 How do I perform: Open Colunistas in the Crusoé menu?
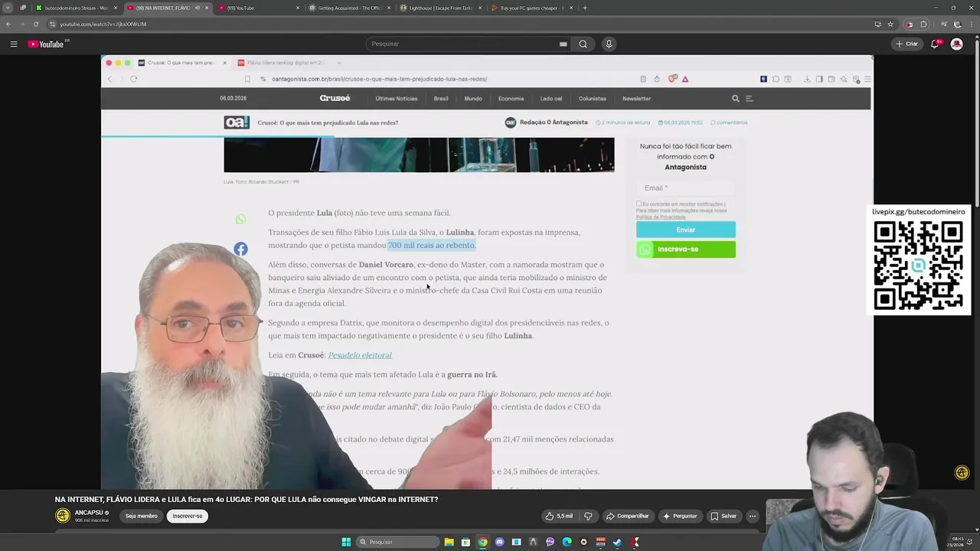pos(592,99)
